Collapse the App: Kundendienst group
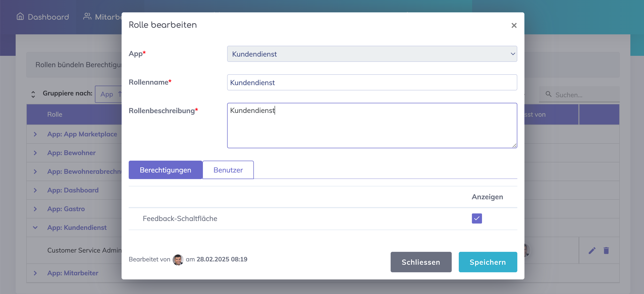644x294 pixels. [35, 228]
